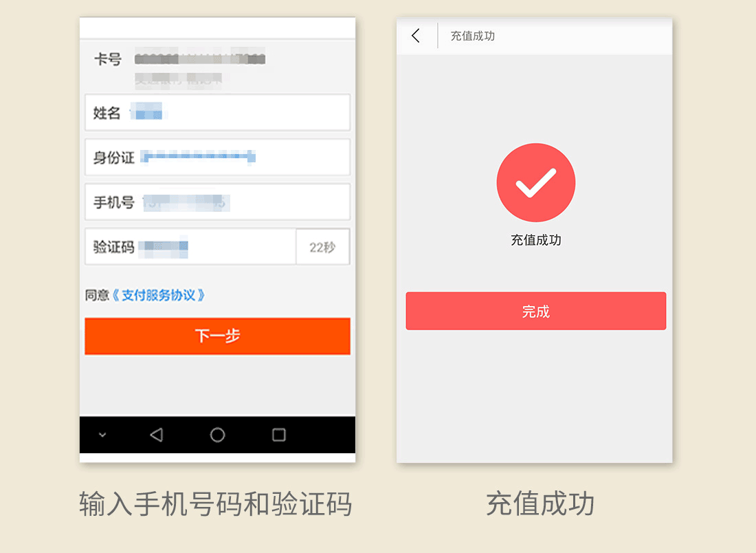The width and height of the screenshot is (756, 553).
Task: Focus the 姓名 input field
Action: coord(217,112)
